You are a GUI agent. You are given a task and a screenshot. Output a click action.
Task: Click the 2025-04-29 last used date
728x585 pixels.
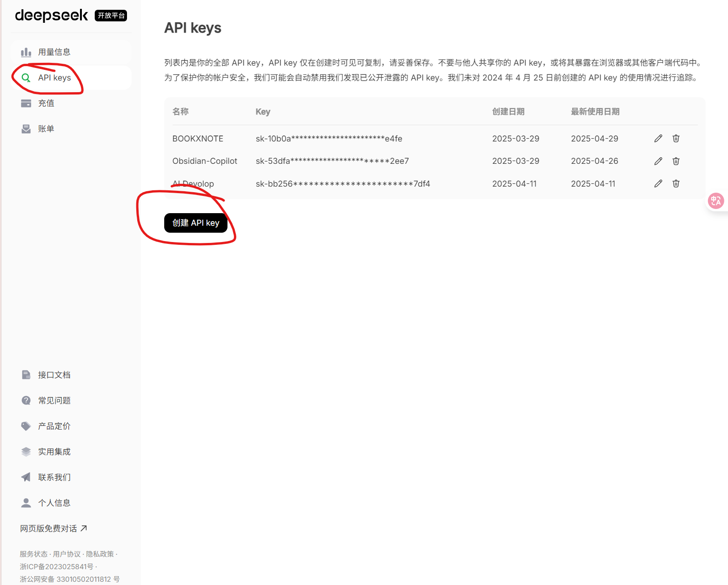594,139
